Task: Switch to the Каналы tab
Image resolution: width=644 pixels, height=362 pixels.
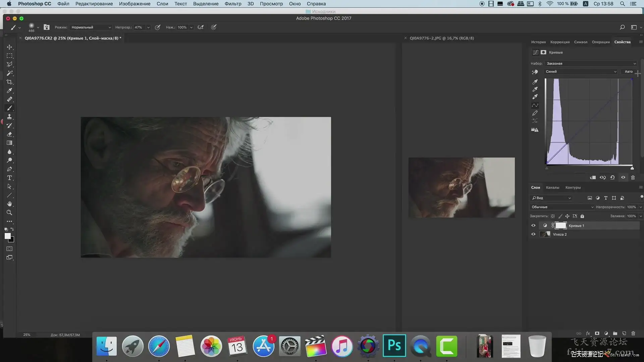Action: point(552,187)
